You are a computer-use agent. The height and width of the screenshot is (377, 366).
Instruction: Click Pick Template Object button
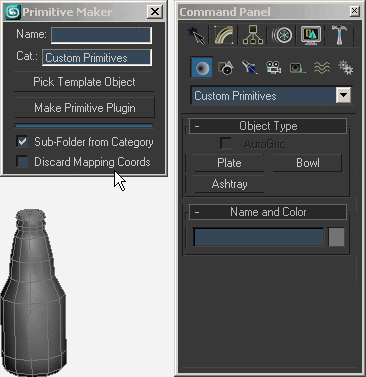point(84,82)
